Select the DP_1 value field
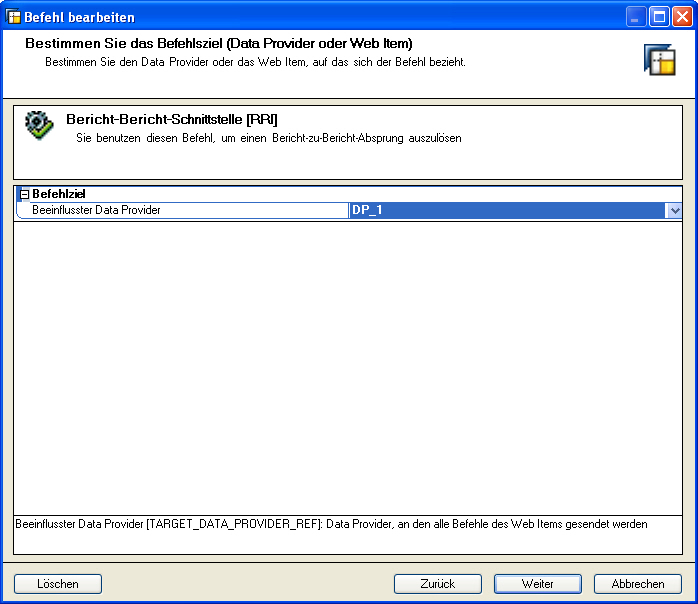This screenshot has height=604, width=698. pyautogui.click(x=506, y=211)
